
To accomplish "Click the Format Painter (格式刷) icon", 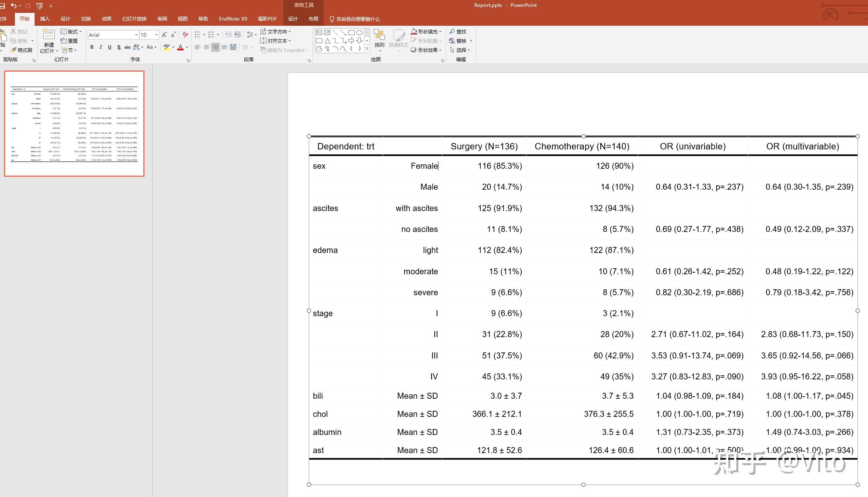I will tap(14, 50).
